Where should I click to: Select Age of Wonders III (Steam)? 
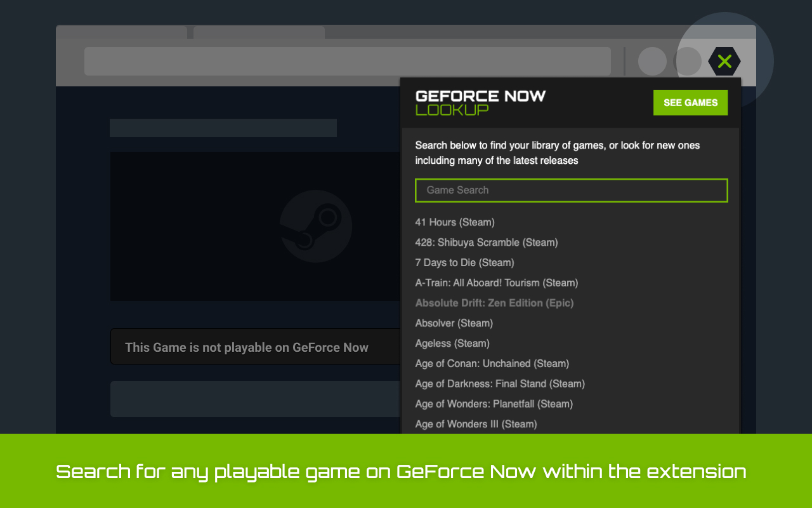click(x=475, y=424)
